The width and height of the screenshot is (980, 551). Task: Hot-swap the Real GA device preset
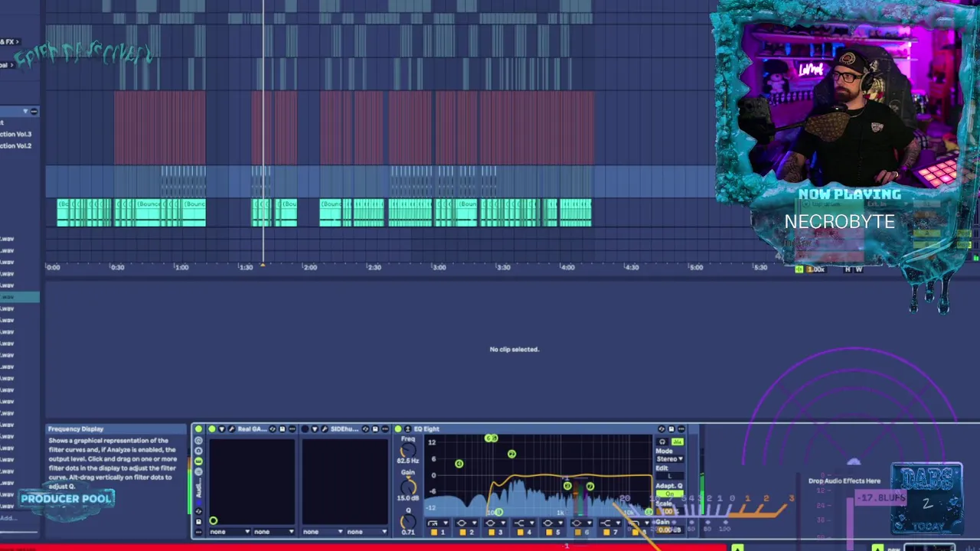[x=273, y=429]
